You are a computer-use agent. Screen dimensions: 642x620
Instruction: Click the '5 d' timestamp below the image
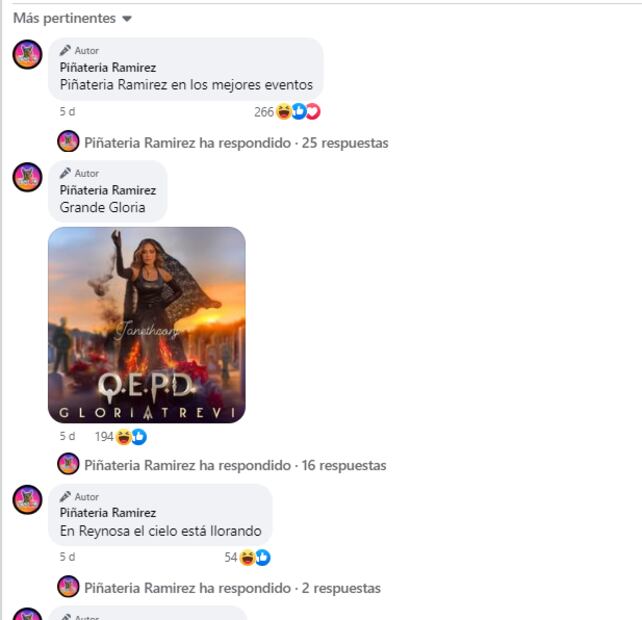[67, 437]
